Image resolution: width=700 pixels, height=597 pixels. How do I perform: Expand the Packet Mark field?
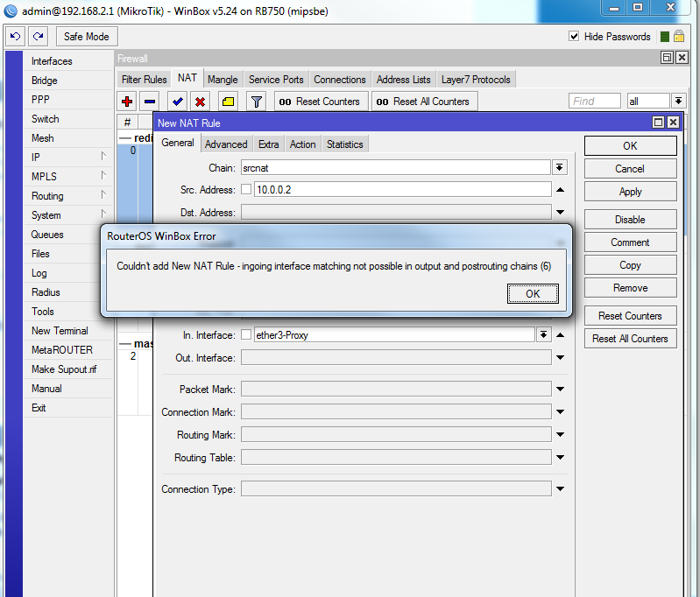[561, 389]
